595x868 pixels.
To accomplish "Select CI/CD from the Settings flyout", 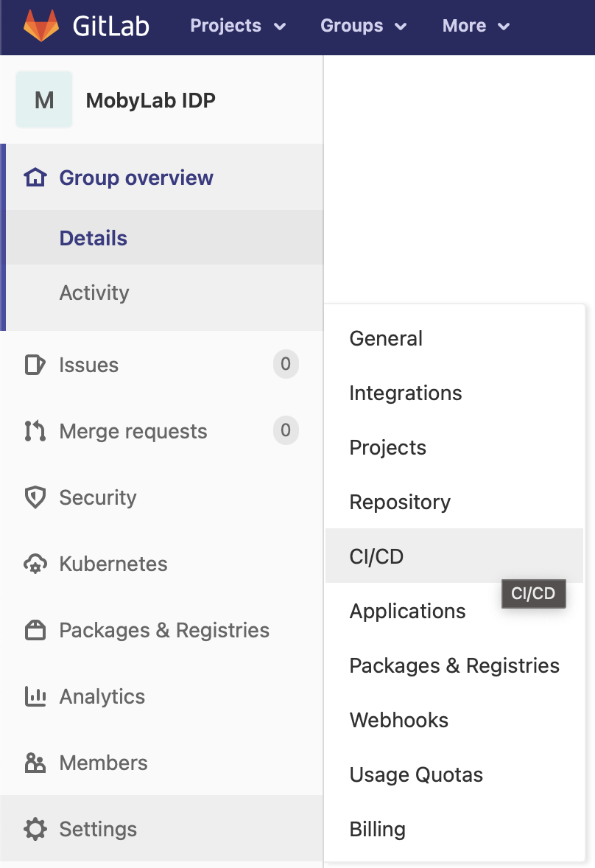I will pos(376,556).
